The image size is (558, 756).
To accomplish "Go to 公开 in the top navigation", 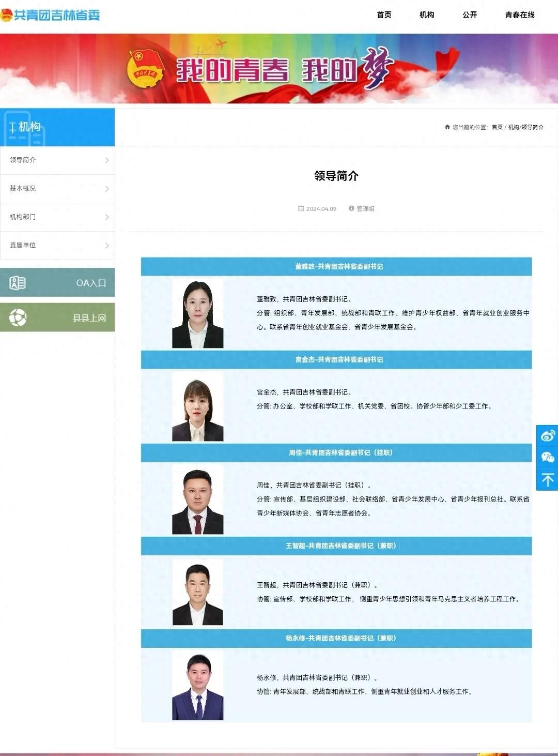I will (x=470, y=15).
